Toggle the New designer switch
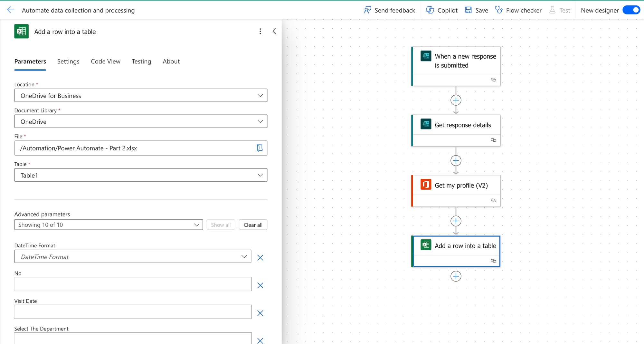The image size is (644, 344). pyautogui.click(x=631, y=10)
